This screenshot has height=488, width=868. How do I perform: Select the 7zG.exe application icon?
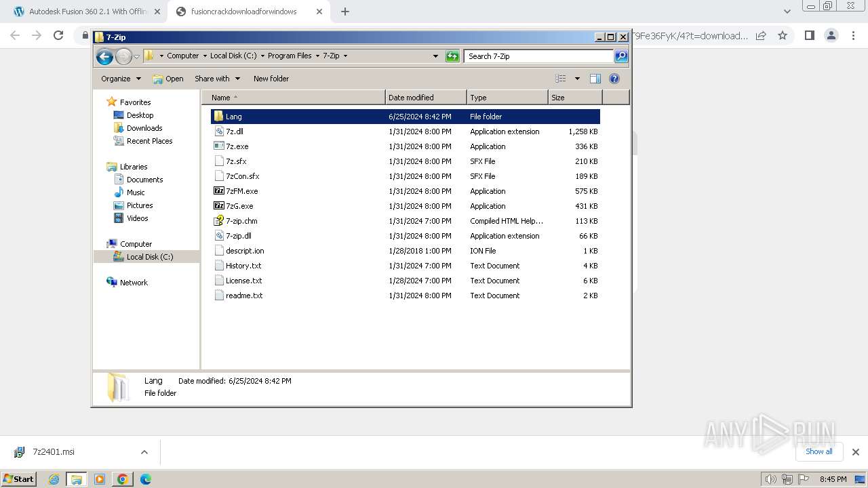pos(218,206)
